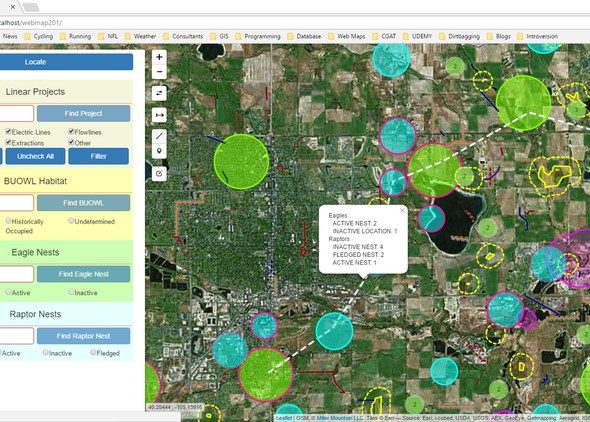Open the Web Maps bookmark folder
The image size is (590, 422).
[x=347, y=36]
